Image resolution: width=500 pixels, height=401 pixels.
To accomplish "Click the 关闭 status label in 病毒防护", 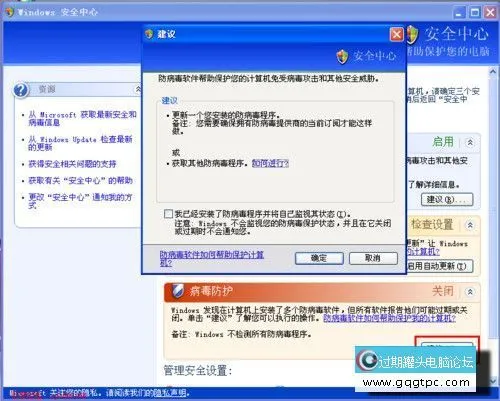I will point(443,291).
